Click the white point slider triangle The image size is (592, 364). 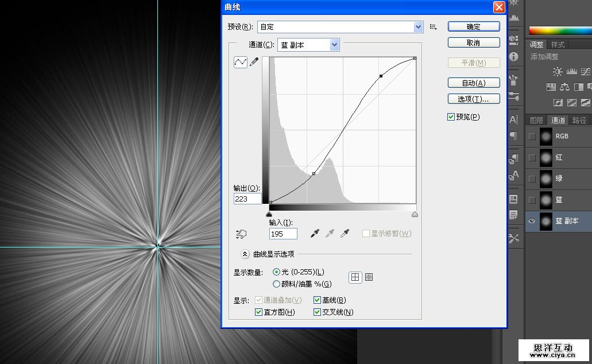click(x=415, y=214)
